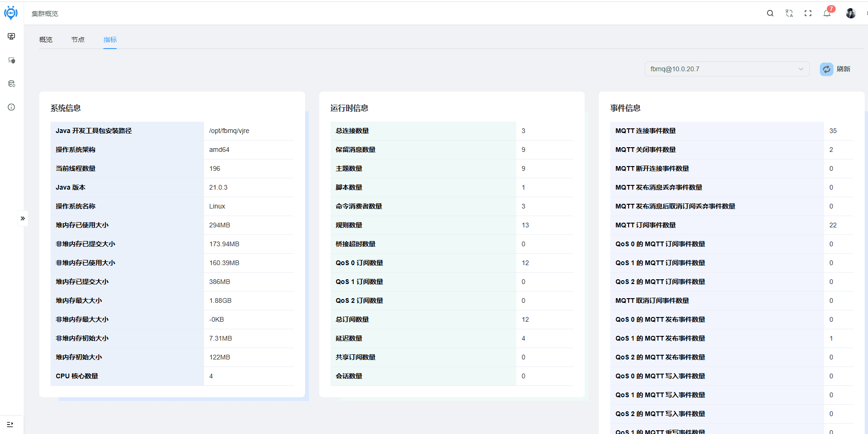This screenshot has height=434, width=868.
Task: Click the MQTT 取消订阅事件数量 label
Action: click(x=652, y=300)
